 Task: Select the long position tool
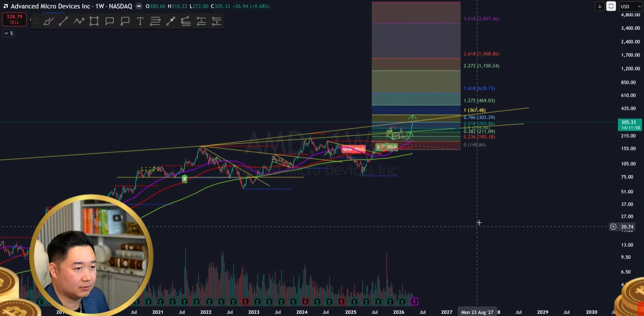click(x=201, y=21)
